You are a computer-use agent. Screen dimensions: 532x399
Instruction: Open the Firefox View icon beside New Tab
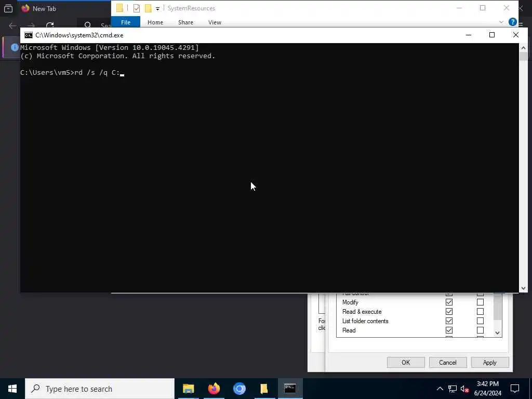tap(8, 8)
